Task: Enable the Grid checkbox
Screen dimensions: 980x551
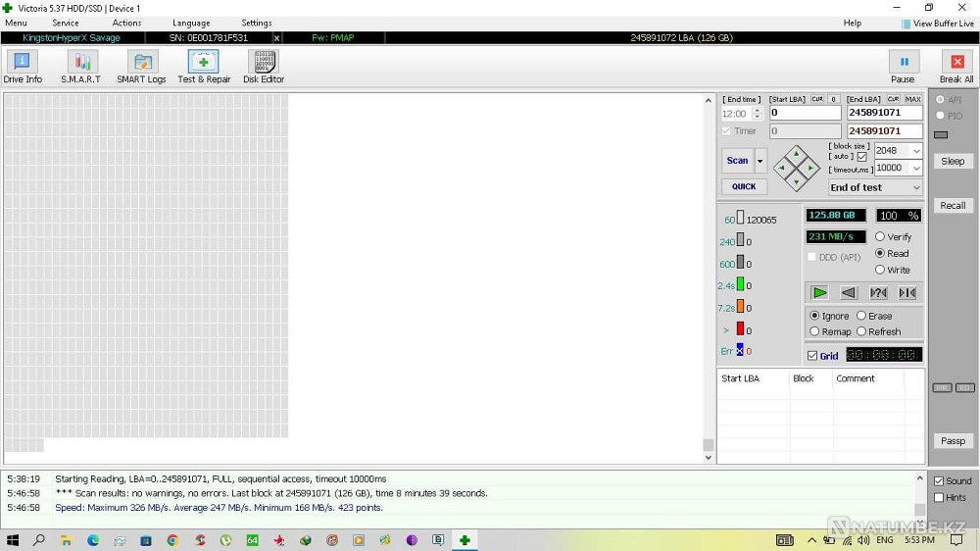Action: [812, 356]
